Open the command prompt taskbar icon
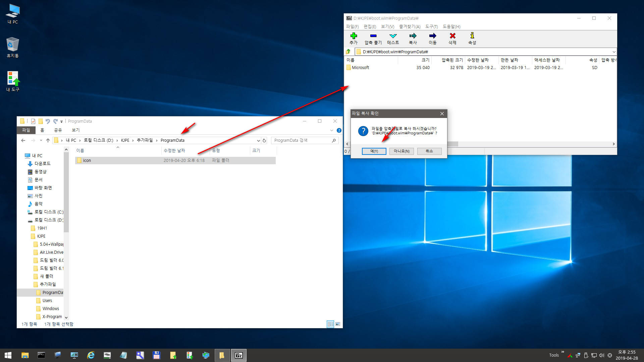Screen dimensions: 644x362 [x=41, y=355]
